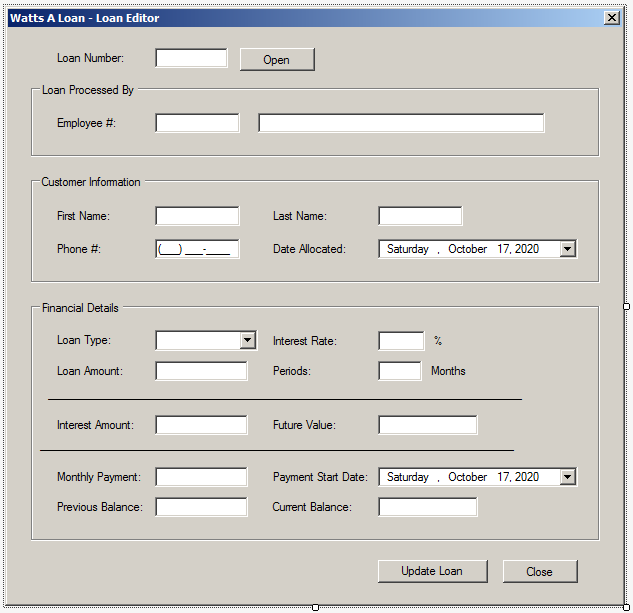The height and width of the screenshot is (613, 633).
Task: Click '17' day in Date Allocated picker
Action: pyautogui.click(x=504, y=249)
